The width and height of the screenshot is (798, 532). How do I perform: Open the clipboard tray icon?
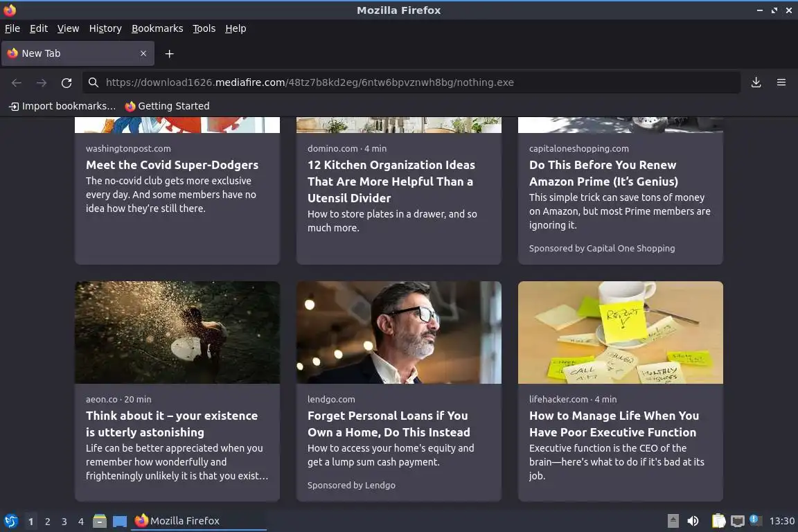click(718, 521)
